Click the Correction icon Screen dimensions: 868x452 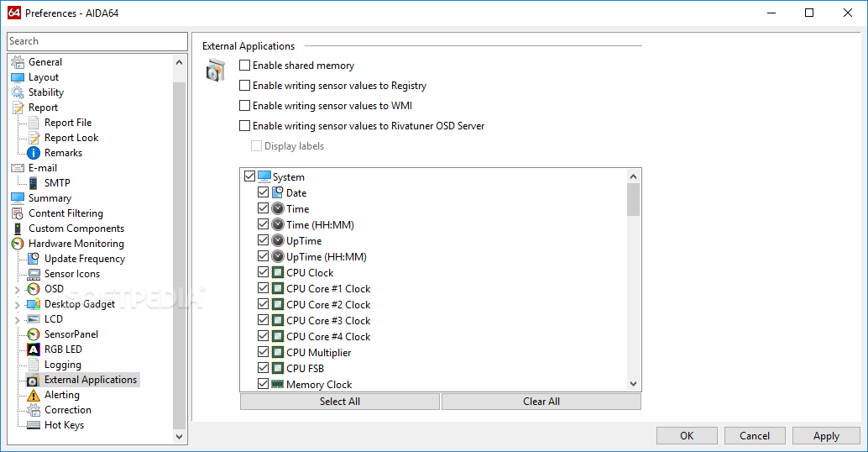click(34, 410)
